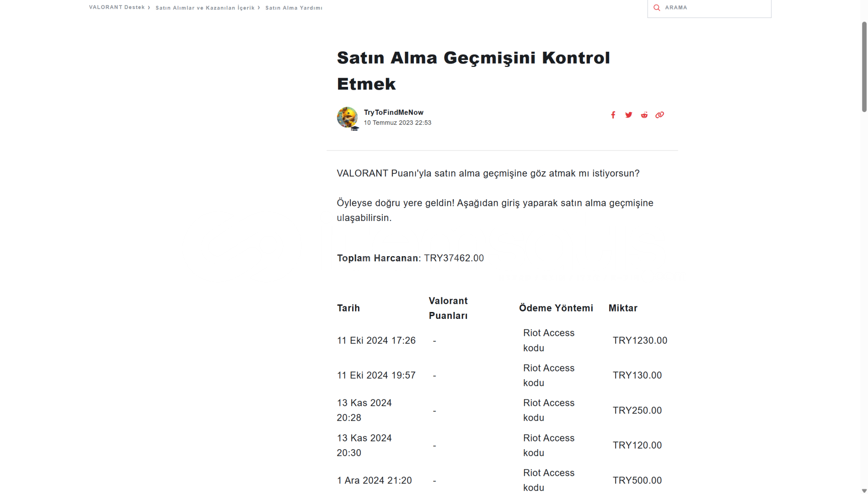Select the date 1 Ara 2024 21:20
The image size is (868, 494).
(375, 480)
